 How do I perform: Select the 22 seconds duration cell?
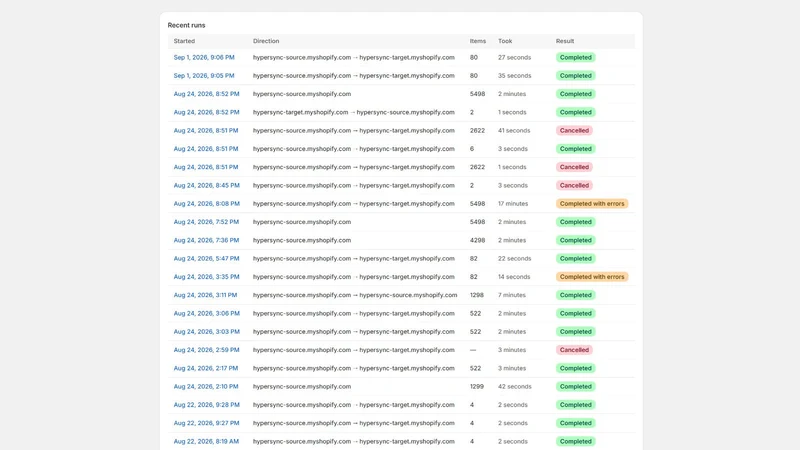point(514,259)
